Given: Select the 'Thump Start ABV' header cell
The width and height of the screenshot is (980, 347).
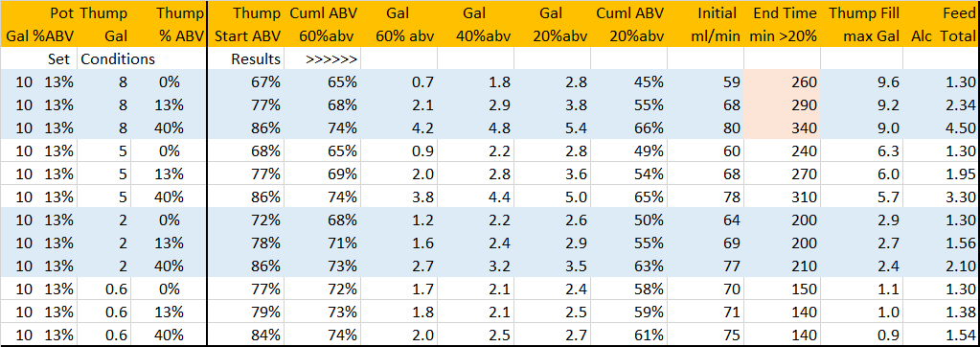Looking at the screenshot, I should click(246, 24).
